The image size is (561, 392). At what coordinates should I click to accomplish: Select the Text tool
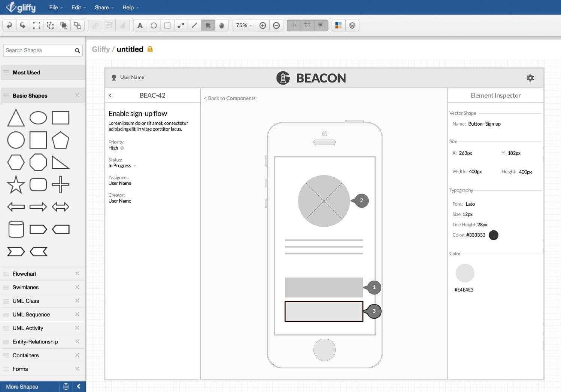[140, 25]
